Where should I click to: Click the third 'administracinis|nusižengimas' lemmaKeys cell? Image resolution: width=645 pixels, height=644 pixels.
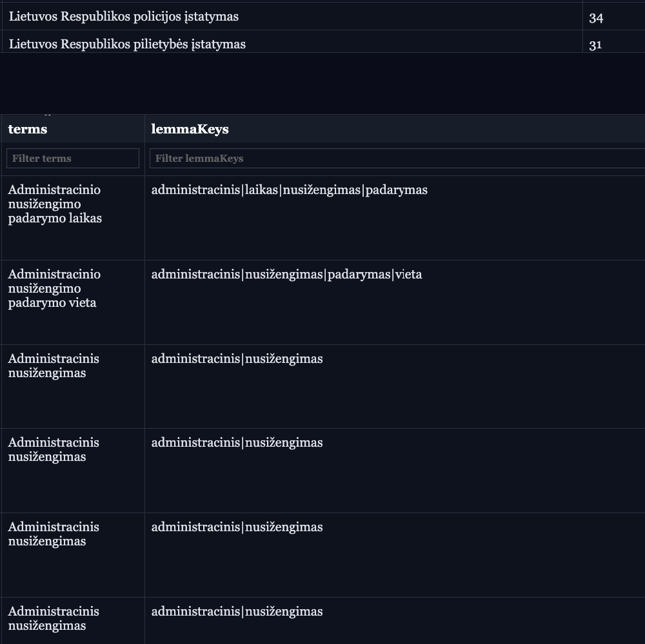(x=237, y=527)
